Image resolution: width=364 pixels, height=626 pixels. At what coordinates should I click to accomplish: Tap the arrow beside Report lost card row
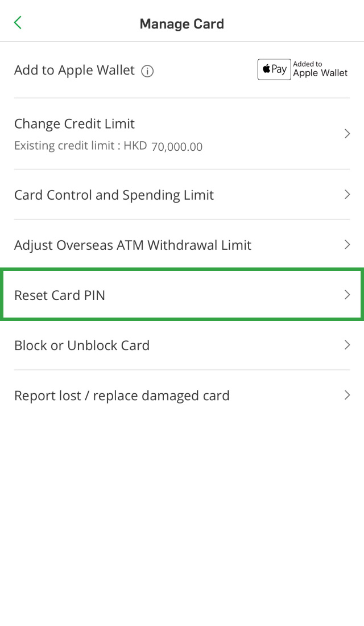pos(347,395)
